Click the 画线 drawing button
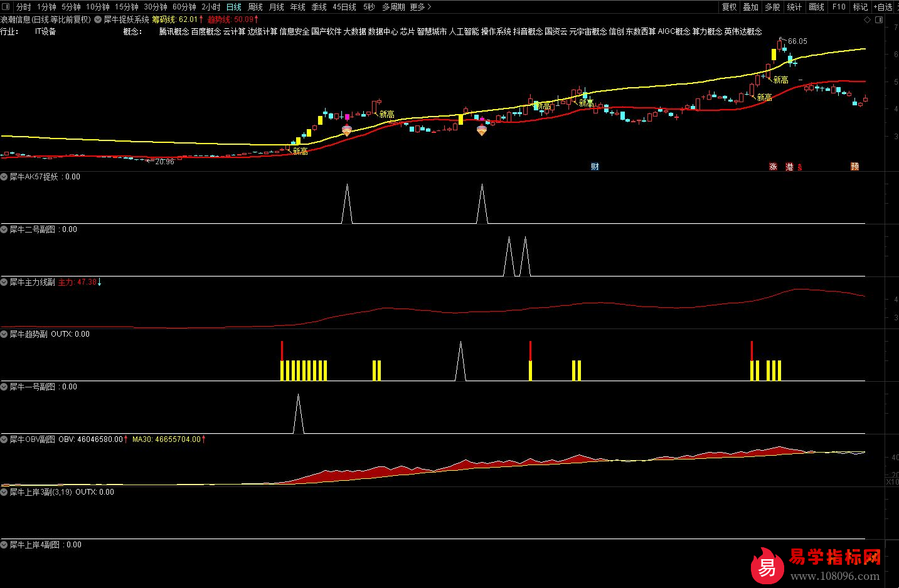This screenshot has height=588, width=899. pos(817,7)
